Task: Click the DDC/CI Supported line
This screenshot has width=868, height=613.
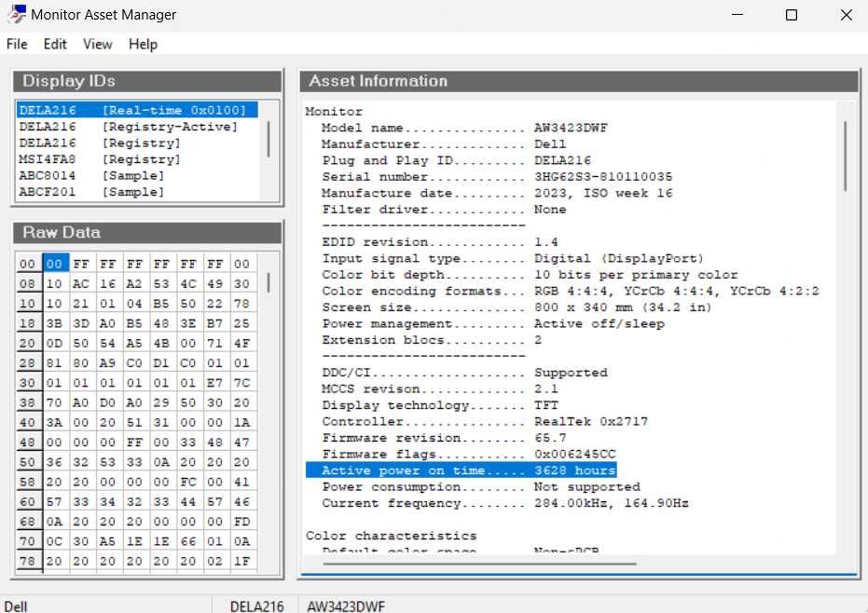Action: click(x=464, y=373)
